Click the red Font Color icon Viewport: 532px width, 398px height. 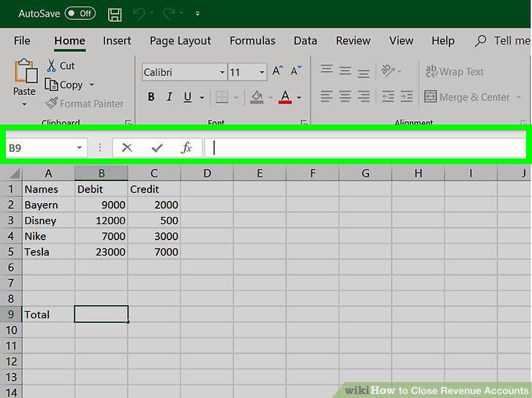(285, 97)
